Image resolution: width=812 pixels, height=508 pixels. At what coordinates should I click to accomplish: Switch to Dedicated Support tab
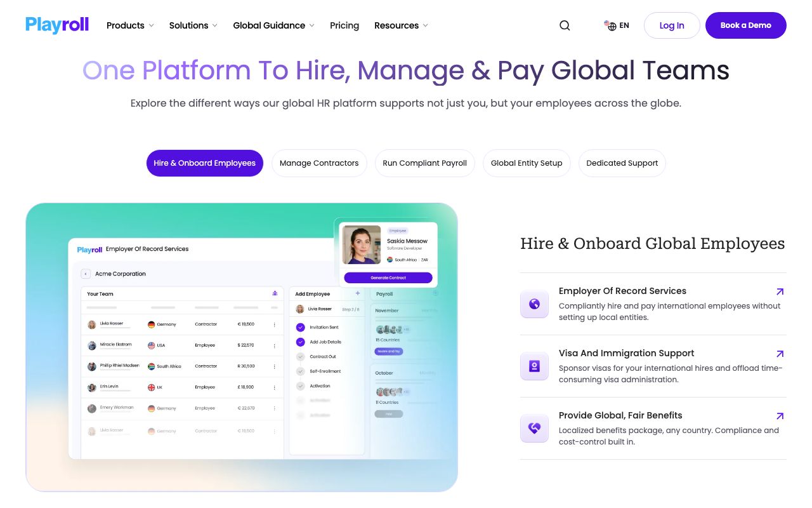click(622, 163)
